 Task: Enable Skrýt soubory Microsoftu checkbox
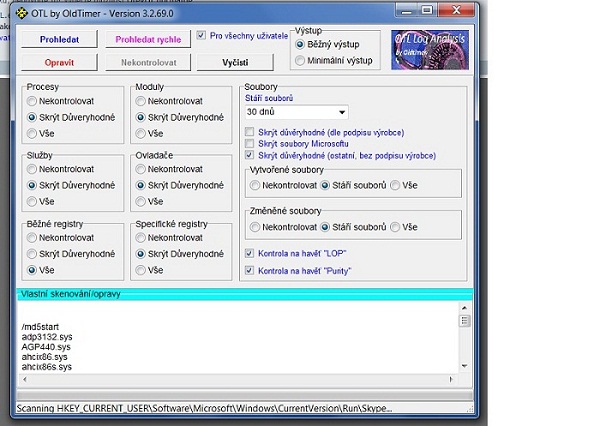coord(249,144)
